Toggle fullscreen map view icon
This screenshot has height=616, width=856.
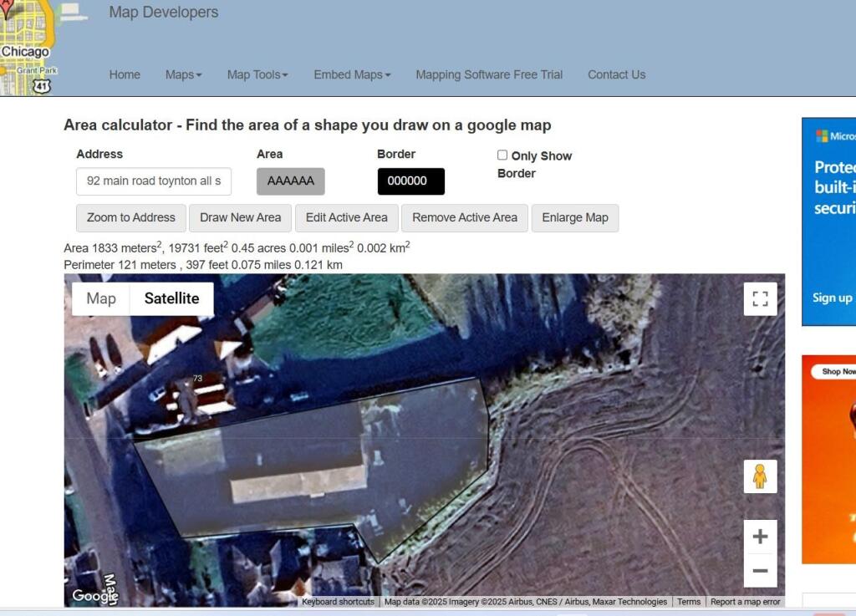coord(760,299)
